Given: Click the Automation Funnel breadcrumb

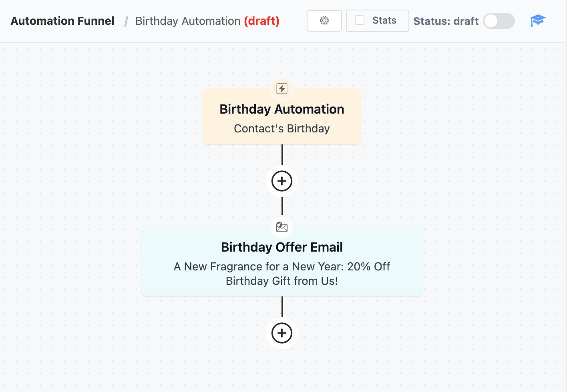Looking at the screenshot, I should click(x=62, y=21).
